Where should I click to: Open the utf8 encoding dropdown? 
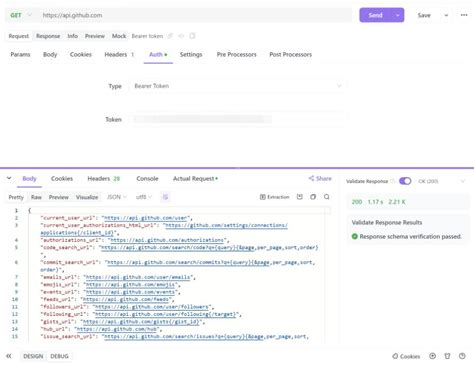point(144,197)
